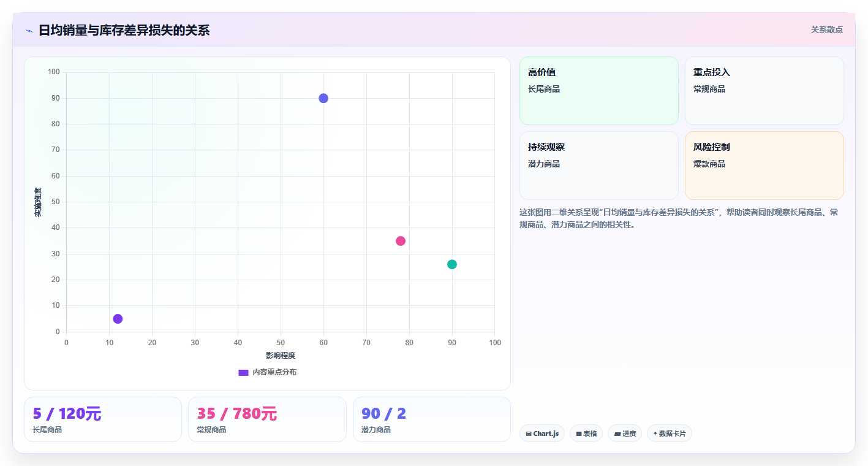868x466 pixels.
Task: Click 常规商品 text in 重点投入 card
Action: pos(709,89)
